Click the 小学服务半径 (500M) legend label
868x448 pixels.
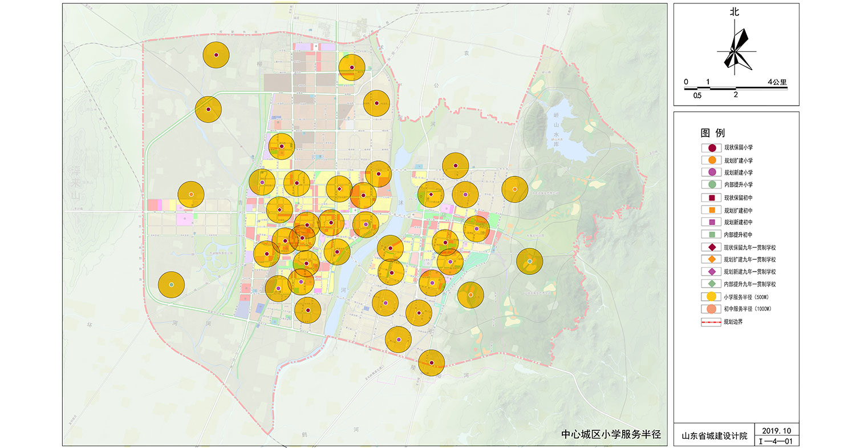click(746, 297)
